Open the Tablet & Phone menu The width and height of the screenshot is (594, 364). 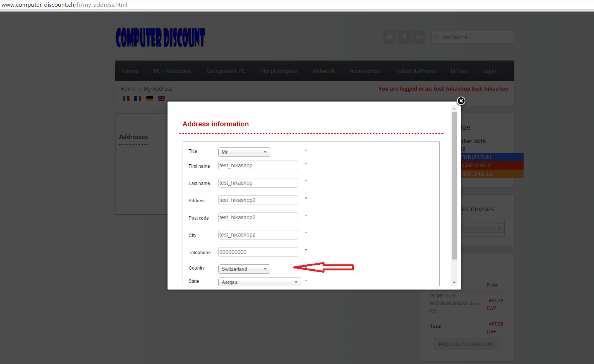tap(416, 71)
